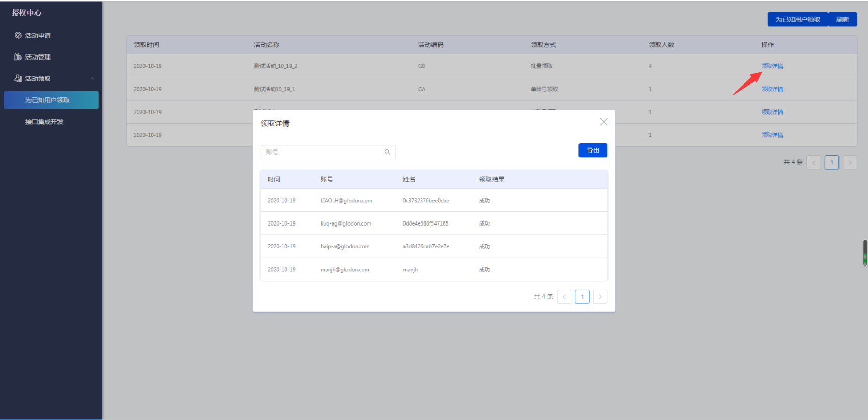Click the search magnifier icon in 账号 field
Image resolution: width=868 pixels, height=420 pixels.
pyautogui.click(x=387, y=152)
